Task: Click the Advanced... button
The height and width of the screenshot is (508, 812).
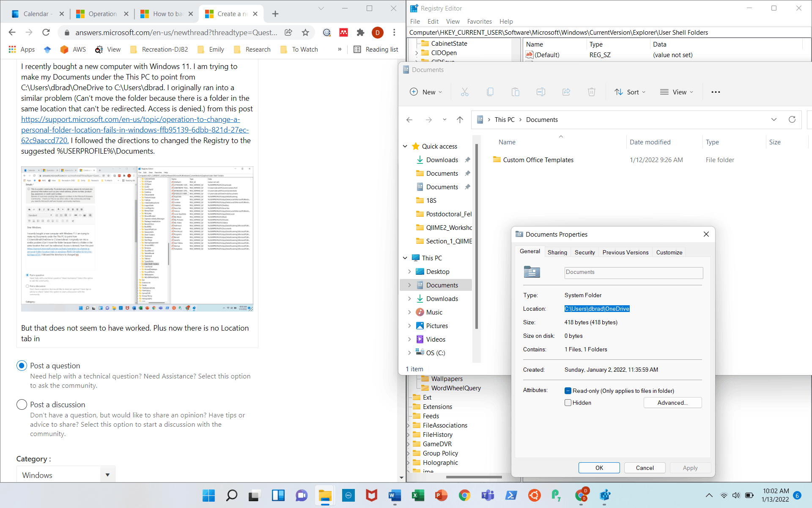Action: (x=672, y=403)
